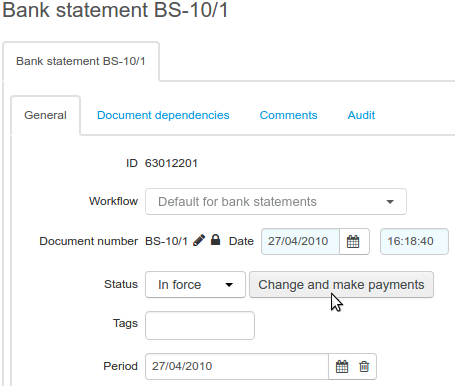Open the calendar picker for the Period field

coord(342,366)
